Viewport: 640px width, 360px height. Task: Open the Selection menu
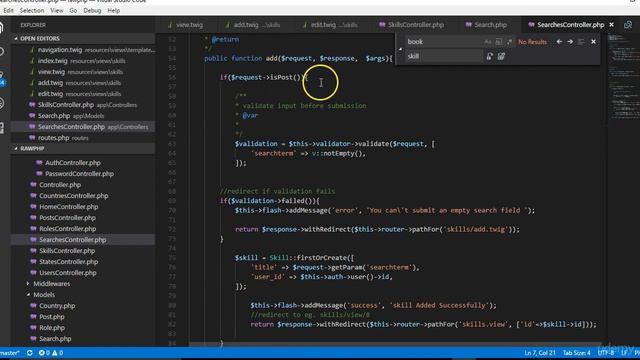tap(32, 11)
